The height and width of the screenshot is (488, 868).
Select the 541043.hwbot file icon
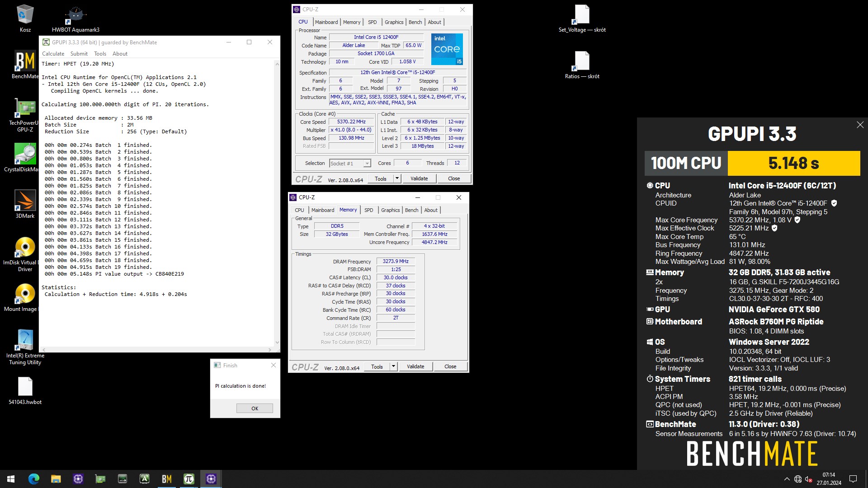(25, 391)
